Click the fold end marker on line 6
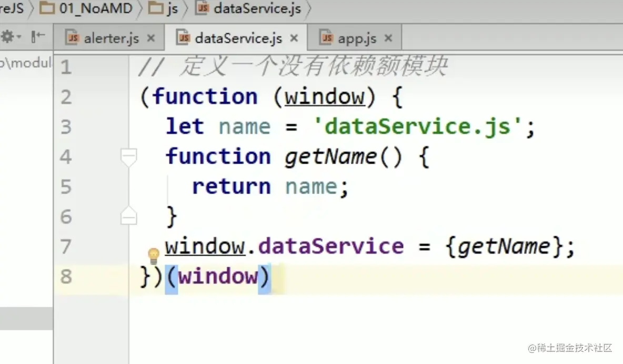 128,216
